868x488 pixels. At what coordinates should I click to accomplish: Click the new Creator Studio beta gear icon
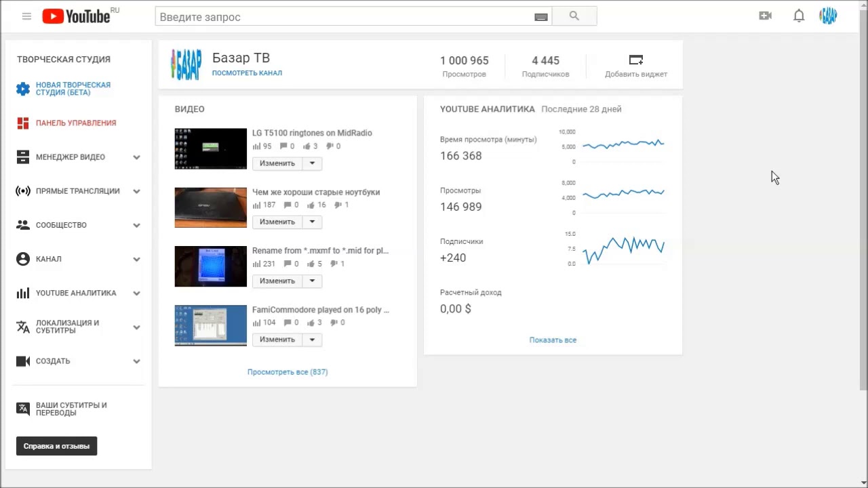coord(23,89)
